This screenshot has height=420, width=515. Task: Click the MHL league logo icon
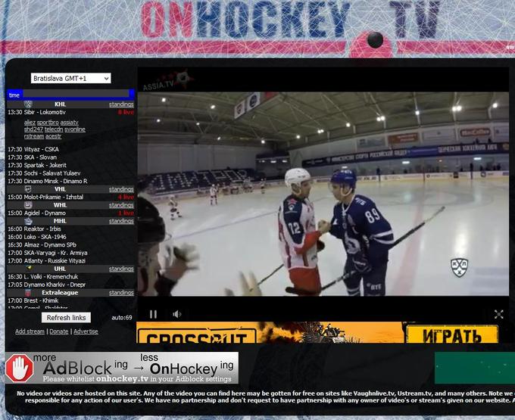(x=28, y=221)
